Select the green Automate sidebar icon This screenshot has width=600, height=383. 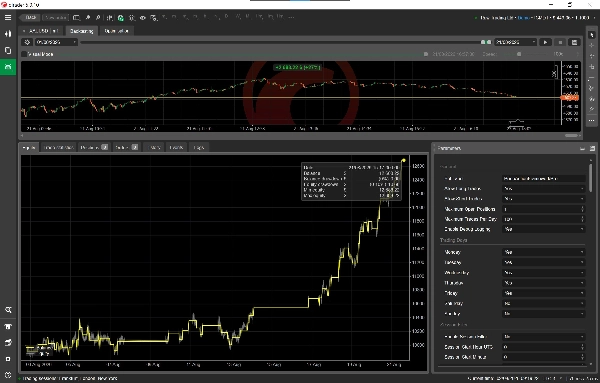8,67
